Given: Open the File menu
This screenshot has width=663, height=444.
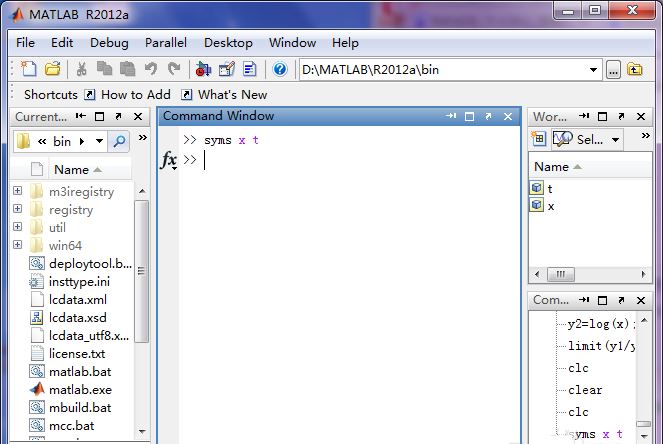Looking at the screenshot, I should click(x=25, y=43).
